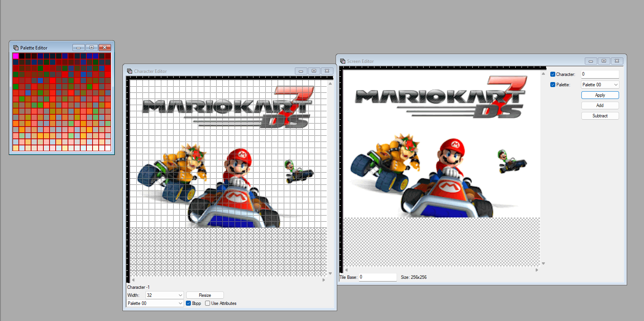This screenshot has width=644, height=321.
Task: Click the Screen Editor horizontal scrollbar left arrow
Action: [346, 270]
